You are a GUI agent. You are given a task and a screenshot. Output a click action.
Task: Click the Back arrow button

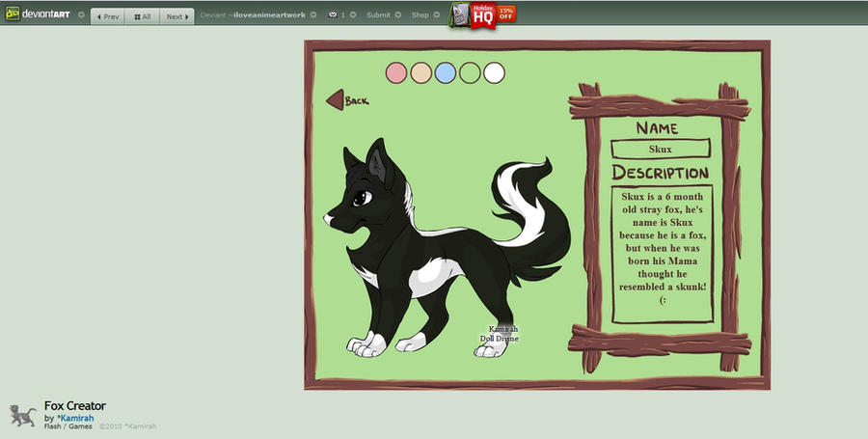[347, 100]
